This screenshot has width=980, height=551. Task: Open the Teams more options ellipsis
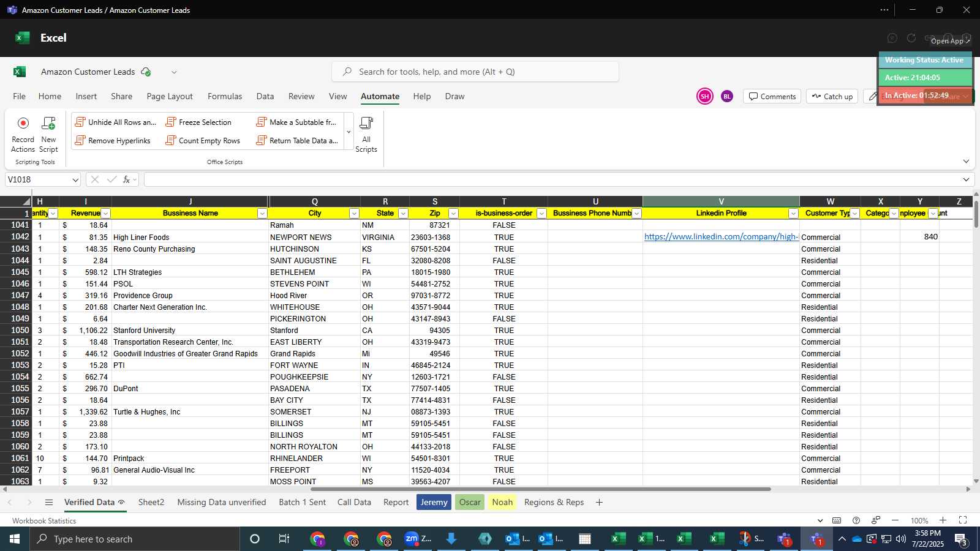pyautogui.click(x=884, y=10)
